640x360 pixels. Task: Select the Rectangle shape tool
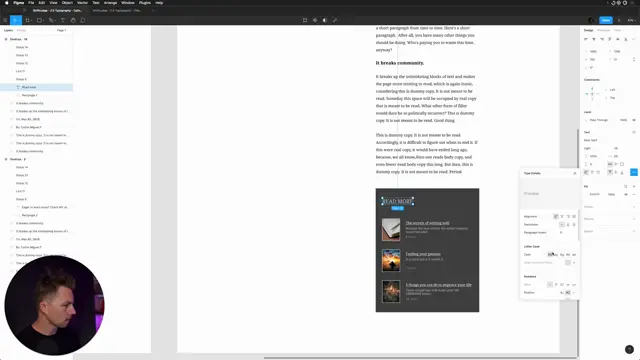pyautogui.click(x=40, y=20)
